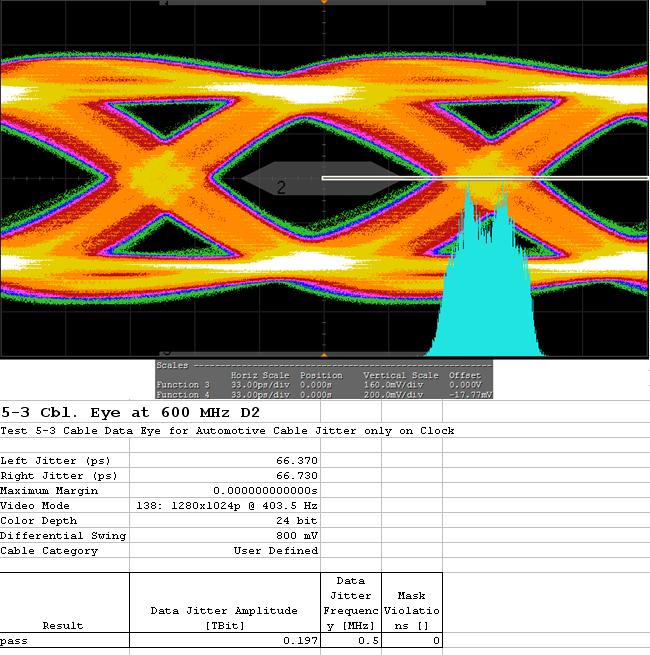Click the Scales info panel
Viewport: 650px width, 655px height.
pyautogui.click(x=324, y=380)
